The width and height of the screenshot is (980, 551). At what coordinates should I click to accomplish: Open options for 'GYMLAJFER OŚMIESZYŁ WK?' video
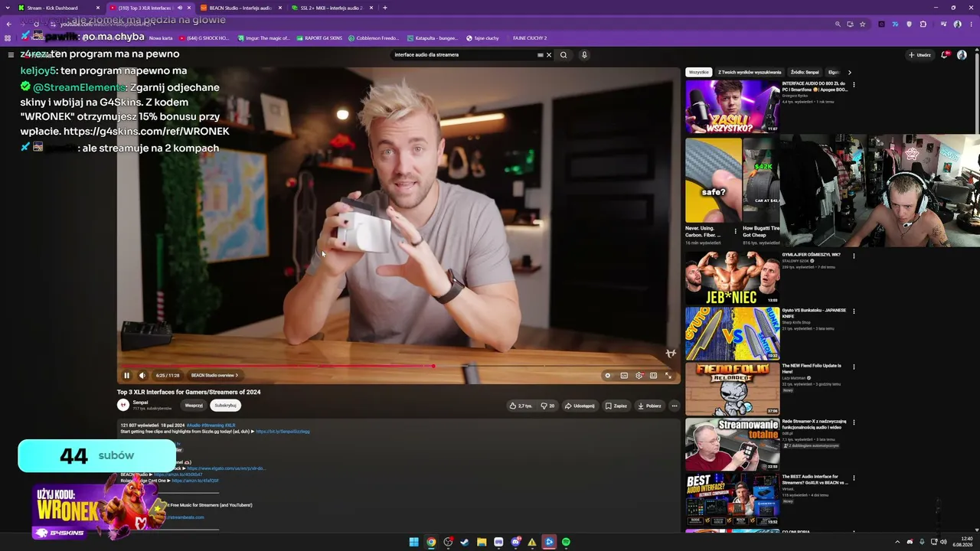[x=854, y=256]
